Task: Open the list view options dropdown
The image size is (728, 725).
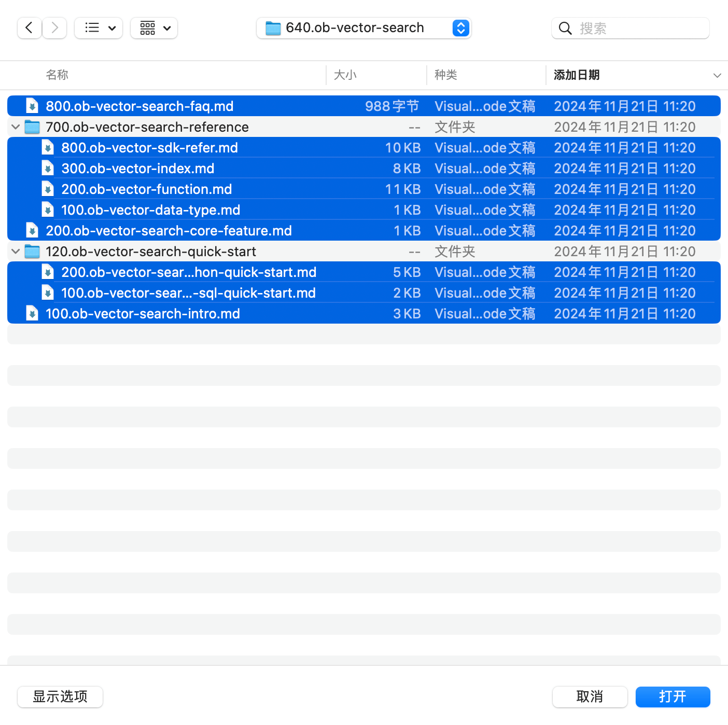Action: 99,28
